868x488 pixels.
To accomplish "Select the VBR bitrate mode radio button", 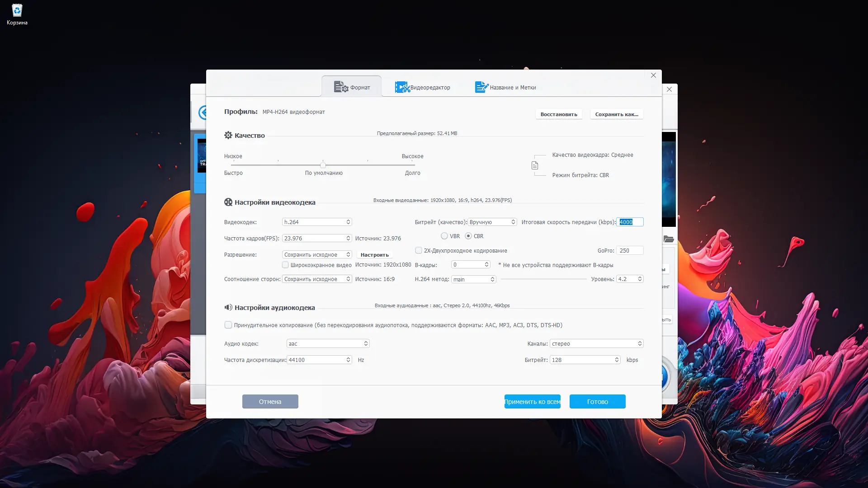I will click(x=444, y=236).
